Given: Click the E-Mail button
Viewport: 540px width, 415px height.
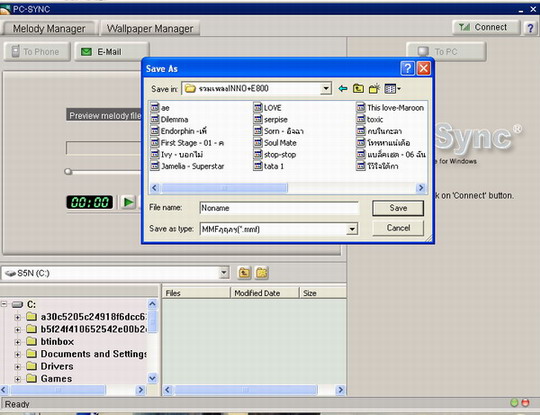Looking at the screenshot, I should pyautogui.click(x=112, y=52).
